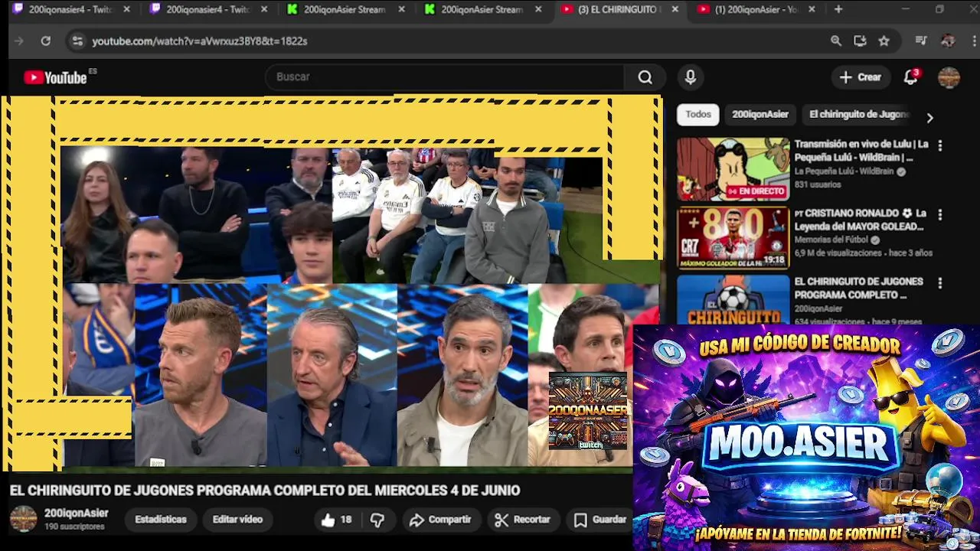The height and width of the screenshot is (551, 980).
Task: Open 'CRISTIANO RONALDO La Leyenda' video title
Action: [861, 220]
